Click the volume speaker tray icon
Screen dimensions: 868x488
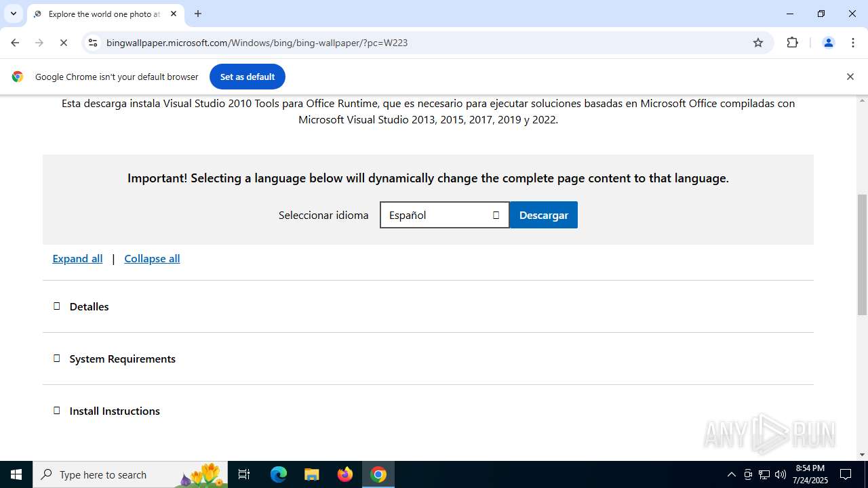781,474
